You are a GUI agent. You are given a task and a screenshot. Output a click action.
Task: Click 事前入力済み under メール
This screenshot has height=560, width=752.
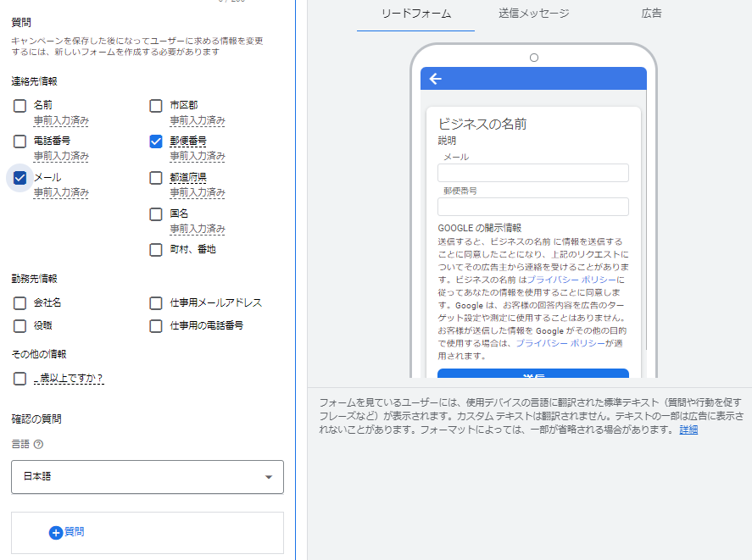point(61,193)
